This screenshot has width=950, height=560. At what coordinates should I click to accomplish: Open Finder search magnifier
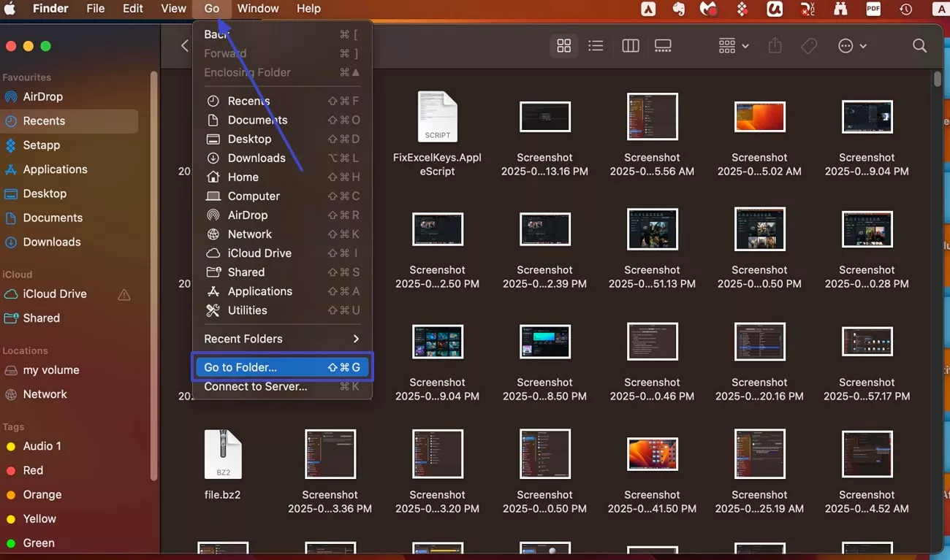click(x=919, y=46)
